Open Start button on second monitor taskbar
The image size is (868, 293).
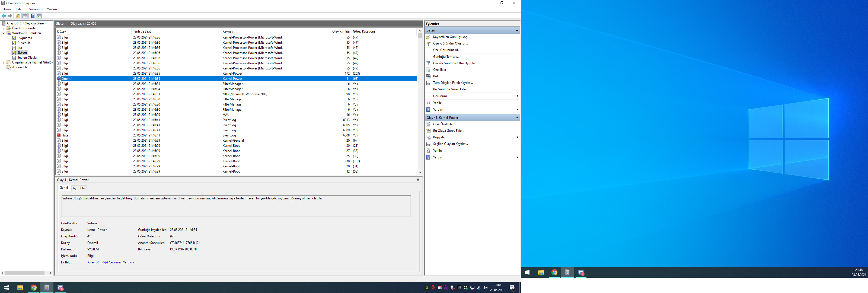(527, 272)
